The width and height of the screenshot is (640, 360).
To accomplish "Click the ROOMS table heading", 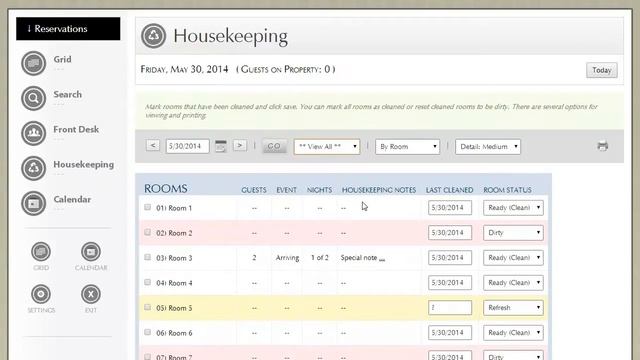I will click(x=166, y=189).
